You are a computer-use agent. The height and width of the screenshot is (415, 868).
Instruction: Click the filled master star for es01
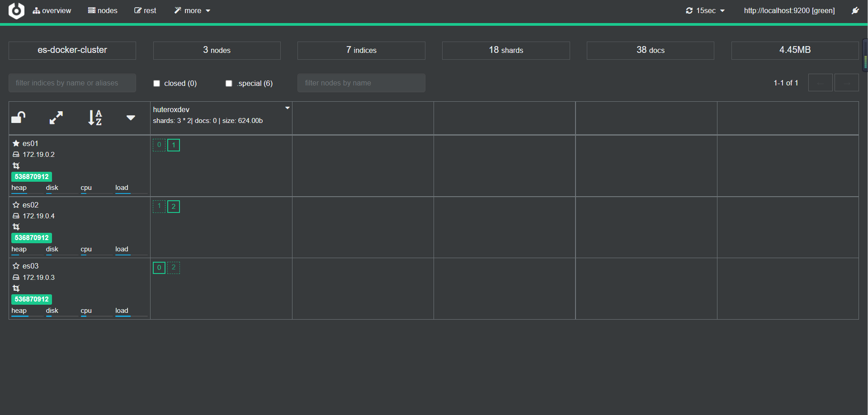[x=16, y=143]
